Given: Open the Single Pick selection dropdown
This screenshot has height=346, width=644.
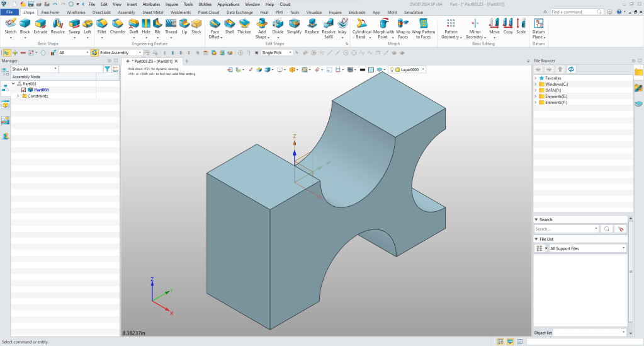Looking at the screenshot, I should (291, 53).
